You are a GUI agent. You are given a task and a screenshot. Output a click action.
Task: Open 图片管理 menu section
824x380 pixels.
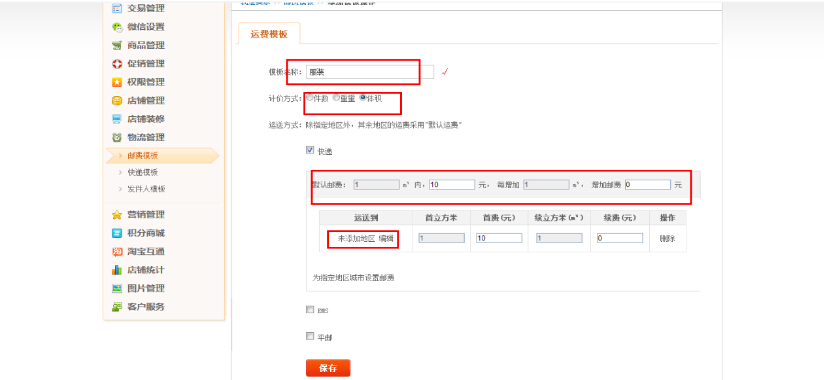point(146,288)
